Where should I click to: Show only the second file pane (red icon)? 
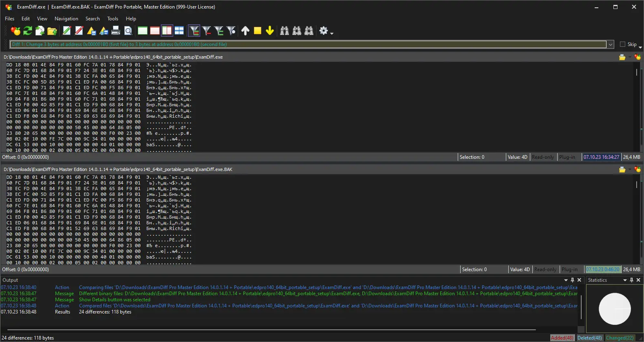tap(155, 31)
